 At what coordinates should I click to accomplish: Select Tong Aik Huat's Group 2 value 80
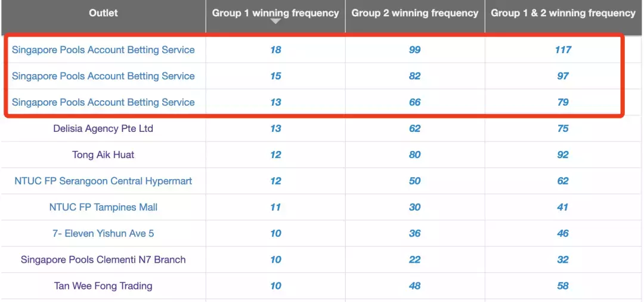414,155
